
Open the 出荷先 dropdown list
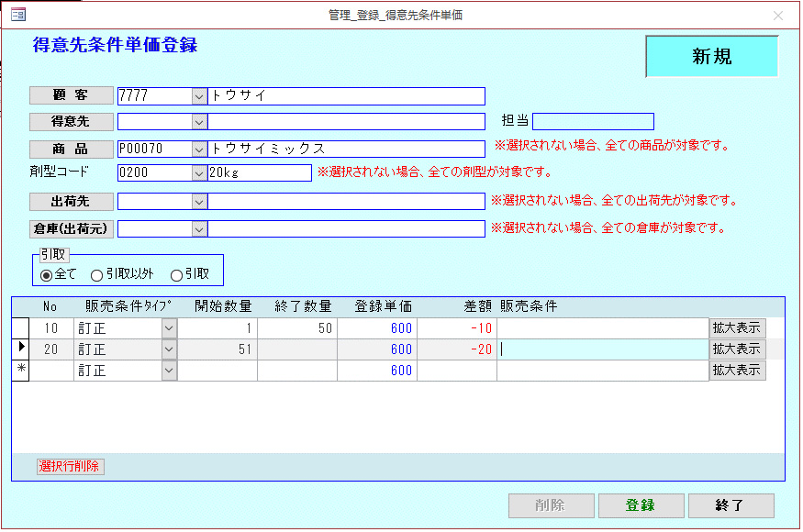coord(199,201)
